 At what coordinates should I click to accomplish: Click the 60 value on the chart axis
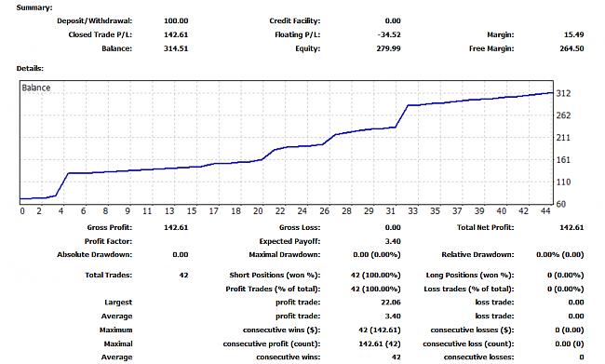(561, 204)
